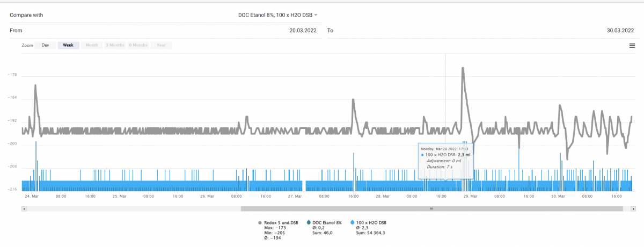Select Year zoom range
This screenshot has height=247, width=644.
pos(161,45)
